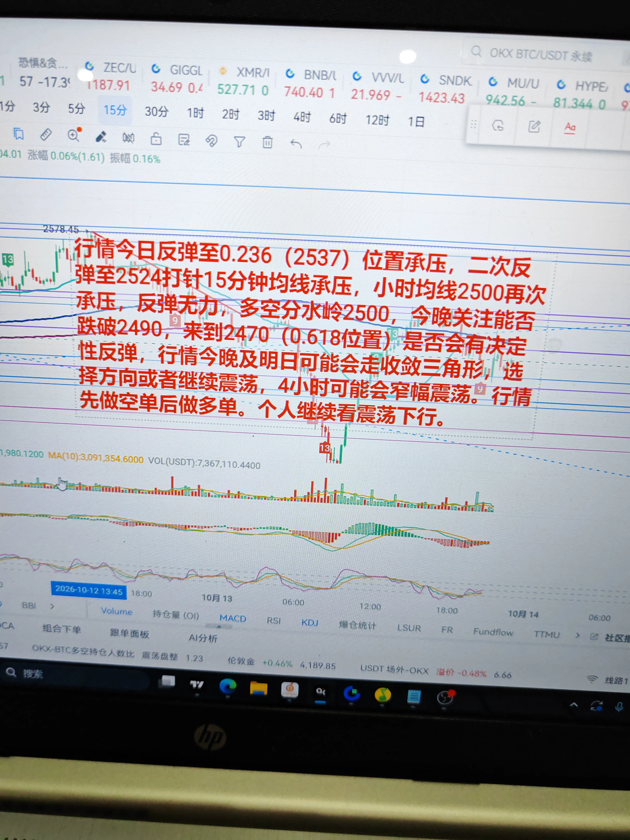Open the 组合下单 tab
Screen dimensions: 630x840
pos(62,629)
